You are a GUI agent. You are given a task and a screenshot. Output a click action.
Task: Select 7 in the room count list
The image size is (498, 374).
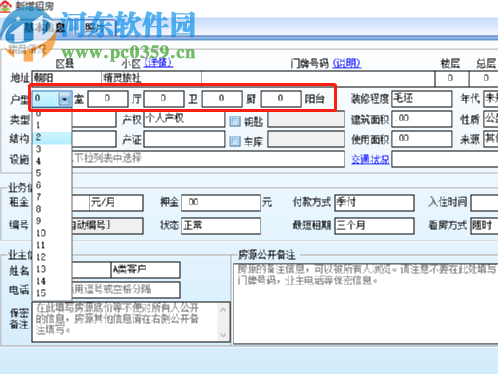point(52,197)
